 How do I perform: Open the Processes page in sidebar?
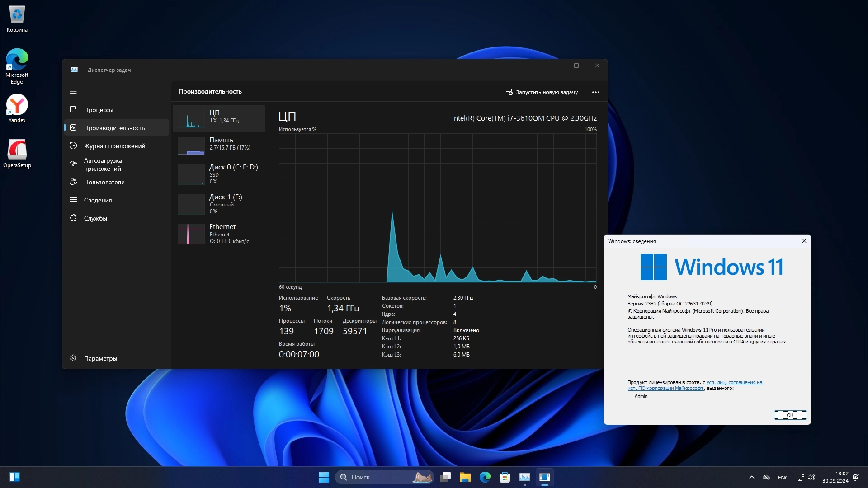99,110
